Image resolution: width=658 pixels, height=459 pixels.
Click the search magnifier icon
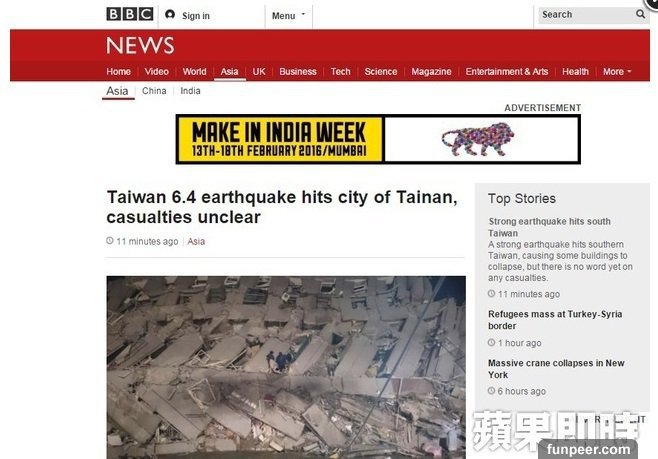(640, 14)
